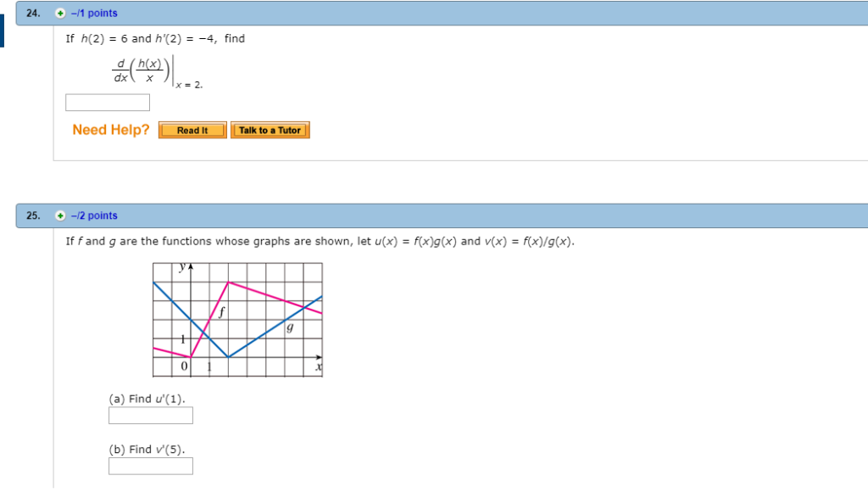Screen dimensions: 868x498
Task: Click the answer box for part (a)
Action: pyautogui.click(x=150, y=415)
